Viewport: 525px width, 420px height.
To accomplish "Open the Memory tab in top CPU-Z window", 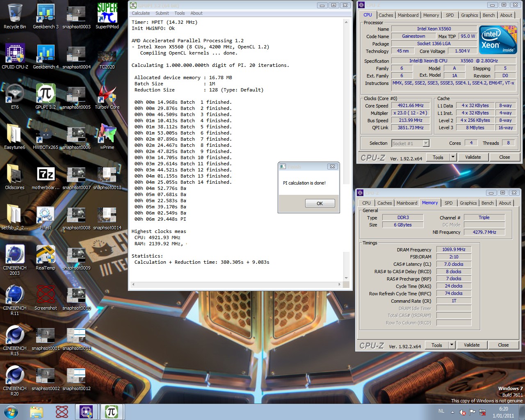I will 431,15.
